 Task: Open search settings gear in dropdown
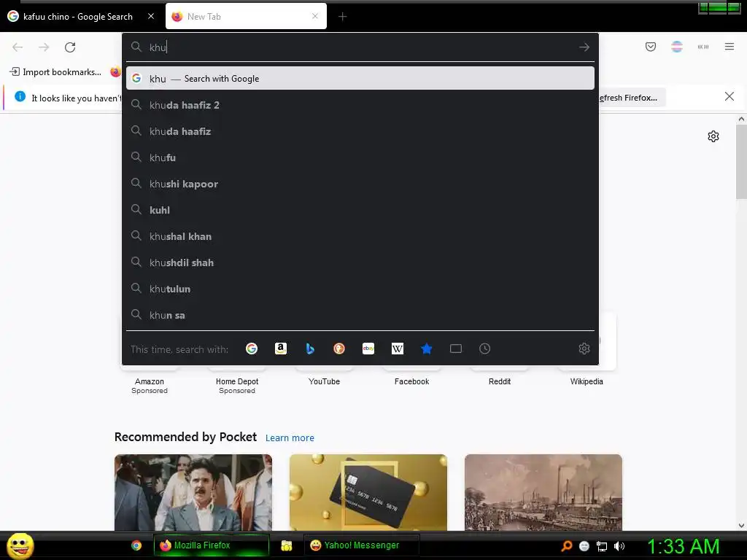coord(584,349)
